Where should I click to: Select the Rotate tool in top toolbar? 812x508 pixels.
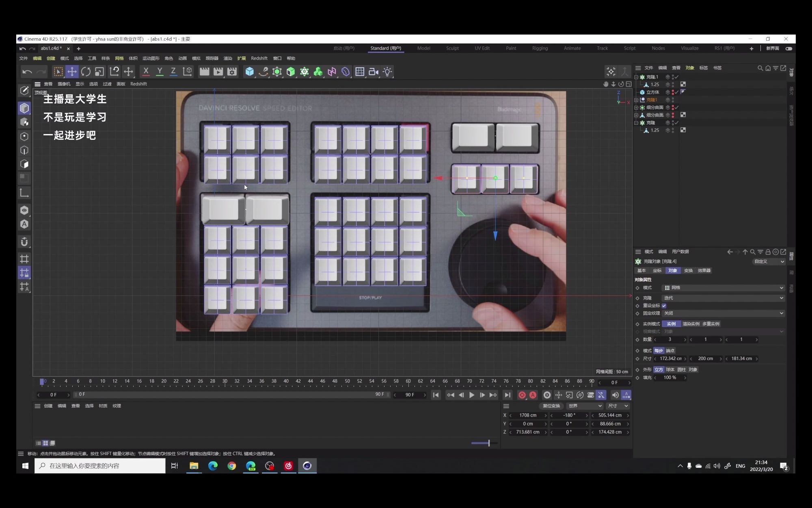[86, 72]
